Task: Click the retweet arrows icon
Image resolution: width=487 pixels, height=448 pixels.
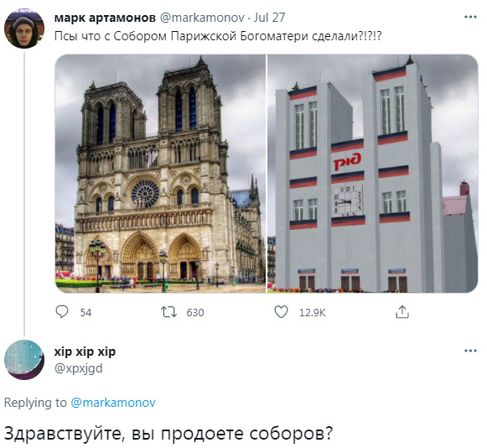Action: [x=169, y=312]
